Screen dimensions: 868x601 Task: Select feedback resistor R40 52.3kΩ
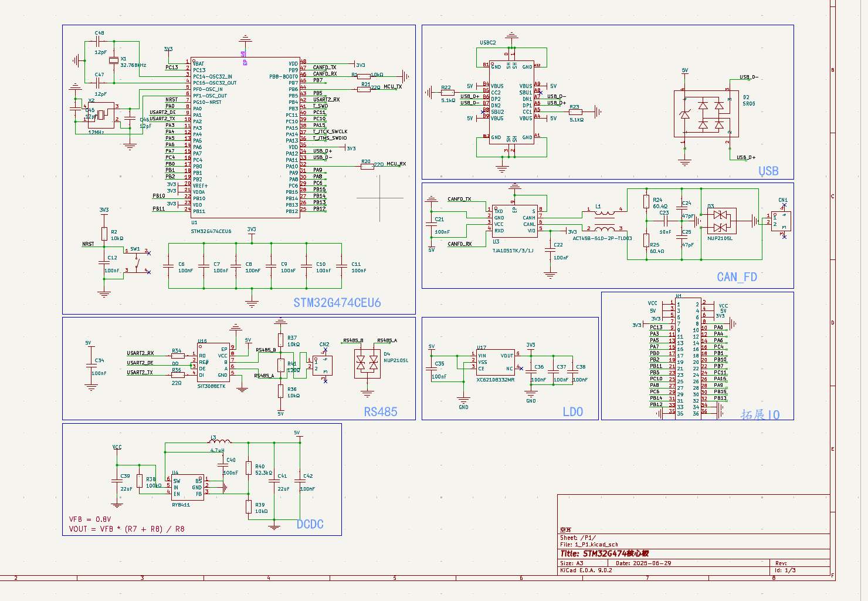click(x=249, y=468)
